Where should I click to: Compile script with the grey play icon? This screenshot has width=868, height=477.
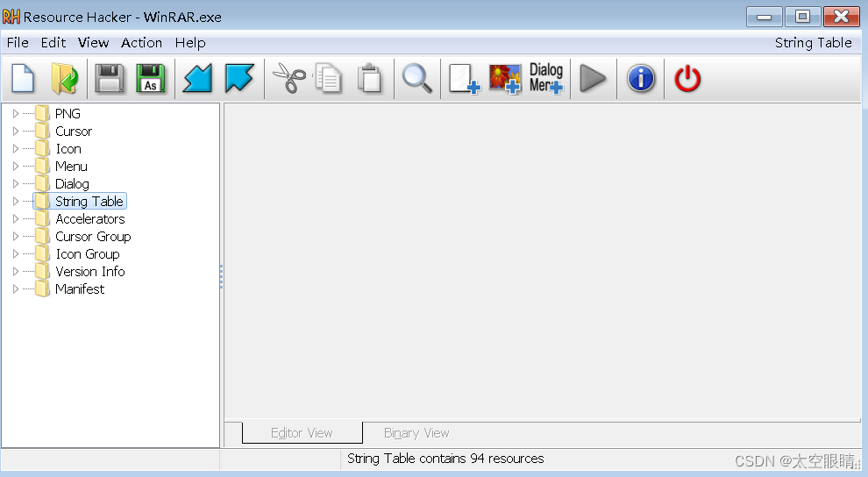tap(593, 78)
